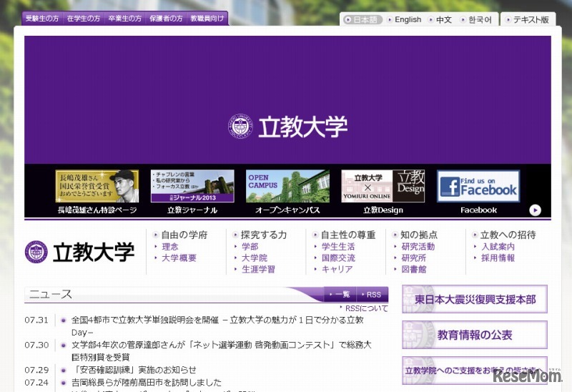
Task: Click the Find us on Facebook icon
Action: coord(478,186)
